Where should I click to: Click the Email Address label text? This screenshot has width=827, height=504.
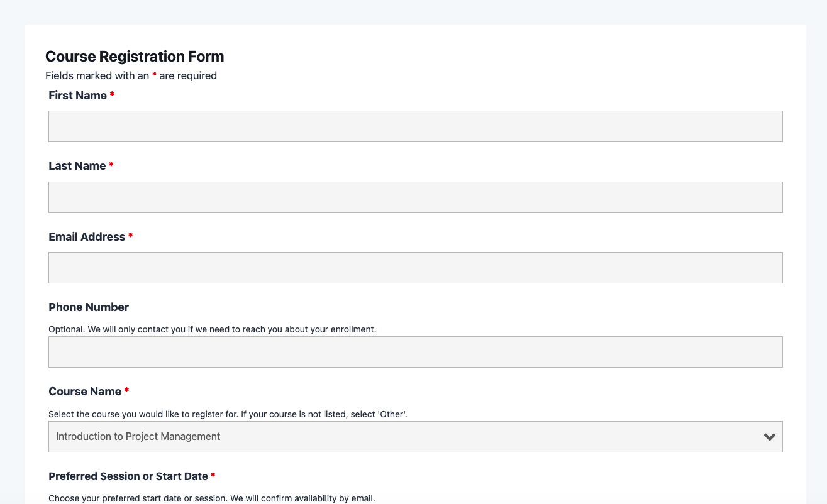[87, 237]
